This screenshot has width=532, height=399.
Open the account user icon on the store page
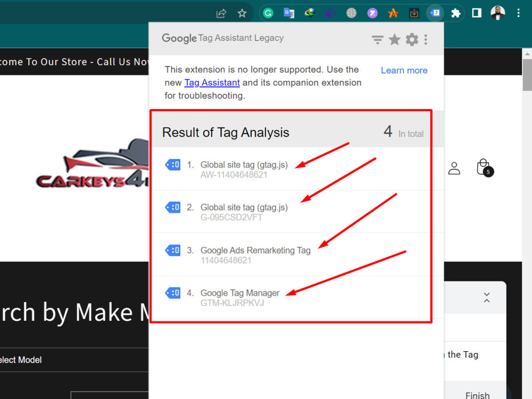click(x=454, y=168)
